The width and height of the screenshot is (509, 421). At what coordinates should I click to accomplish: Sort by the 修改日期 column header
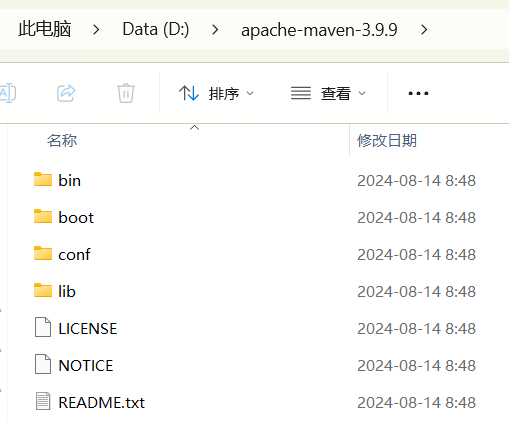coord(387,140)
